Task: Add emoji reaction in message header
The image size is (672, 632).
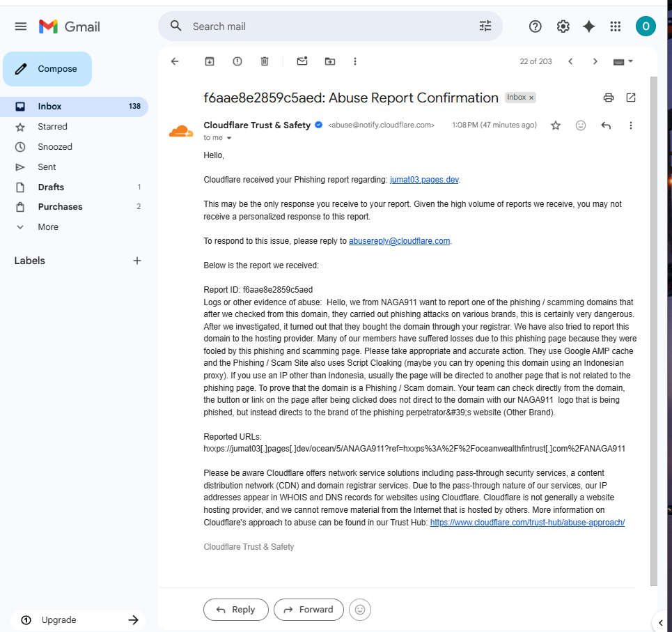Action: click(581, 125)
